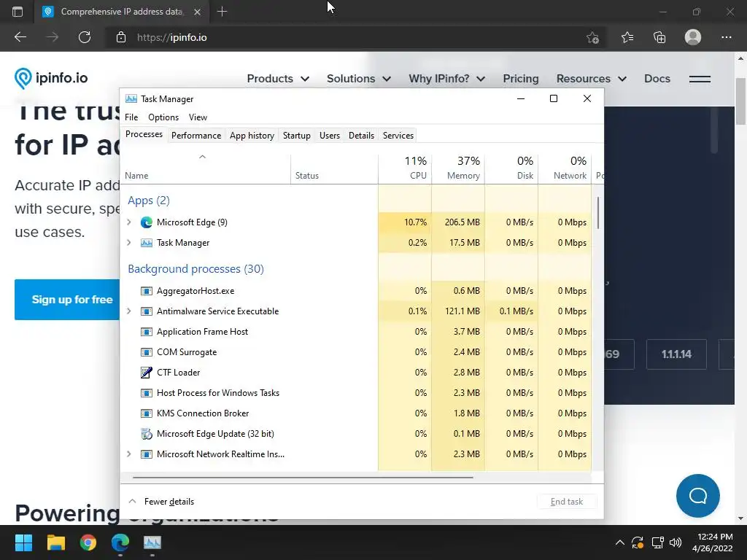This screenshot has height=560, width=747.
Task: Switch to the Details tab
Action: [362, 136]
